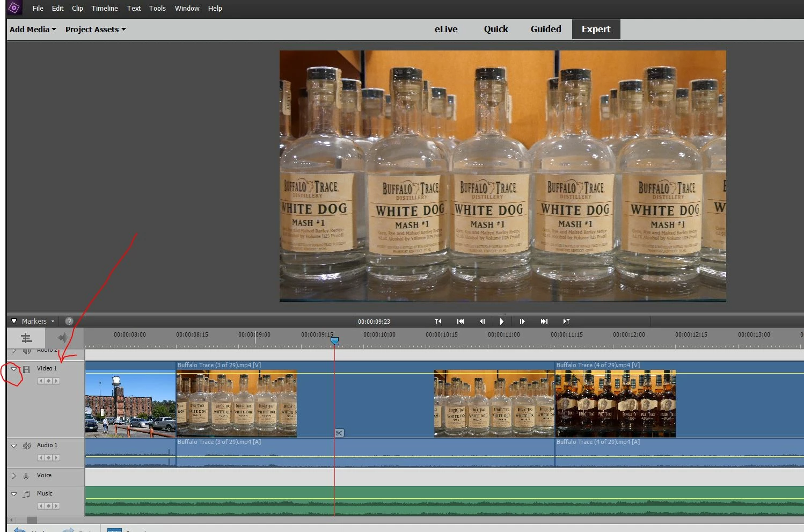
Task: Add a keyframe on Video 1 track
Action: 48,381
